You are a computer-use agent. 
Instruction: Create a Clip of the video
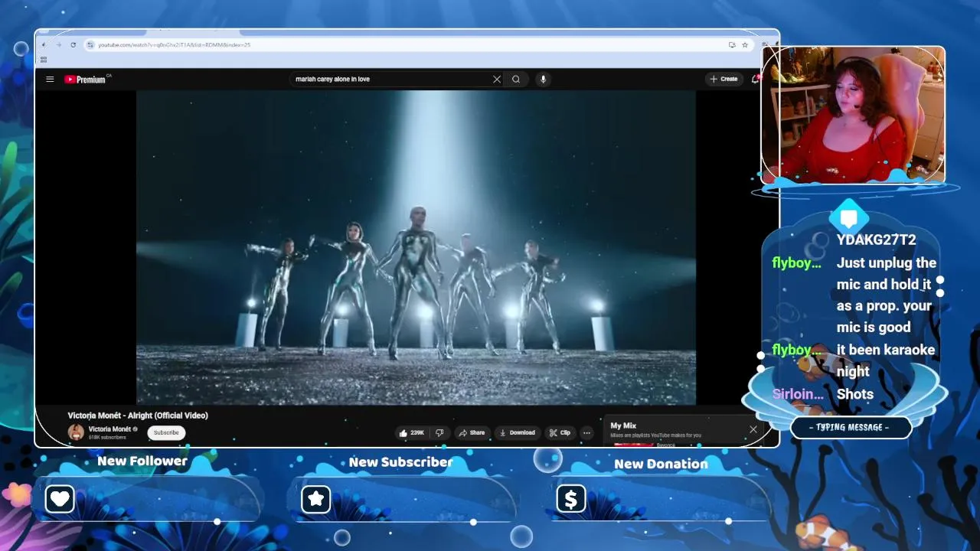pyautogui.click(x=560, y=432)
